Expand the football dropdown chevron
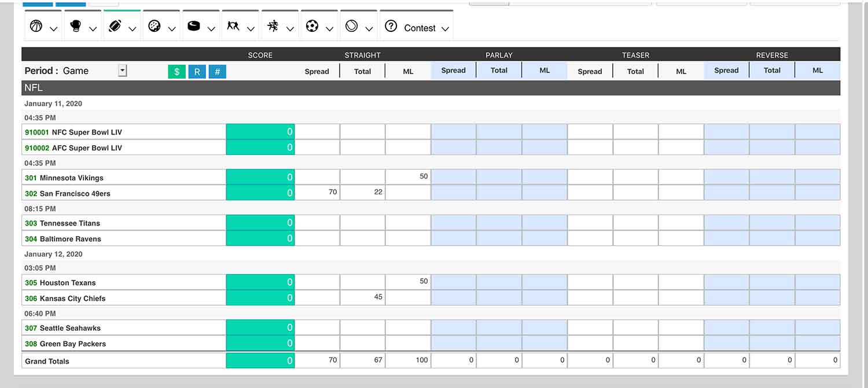Viewport: 868px width, 388px height. point(133,29)
